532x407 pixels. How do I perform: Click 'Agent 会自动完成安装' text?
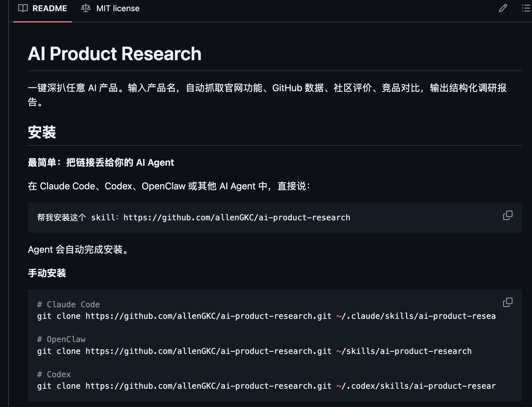(78, 250)
